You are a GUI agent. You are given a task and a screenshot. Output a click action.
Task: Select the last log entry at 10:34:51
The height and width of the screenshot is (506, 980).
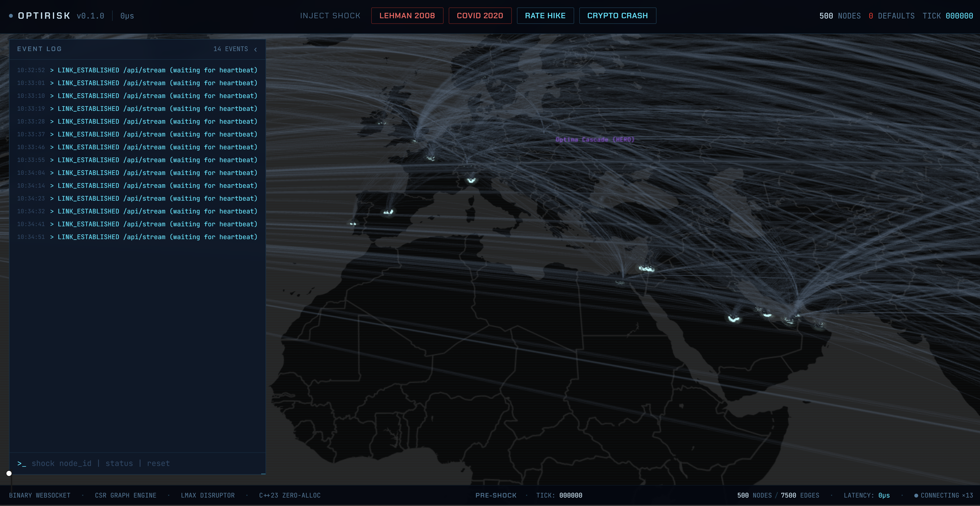coord(137,237)
